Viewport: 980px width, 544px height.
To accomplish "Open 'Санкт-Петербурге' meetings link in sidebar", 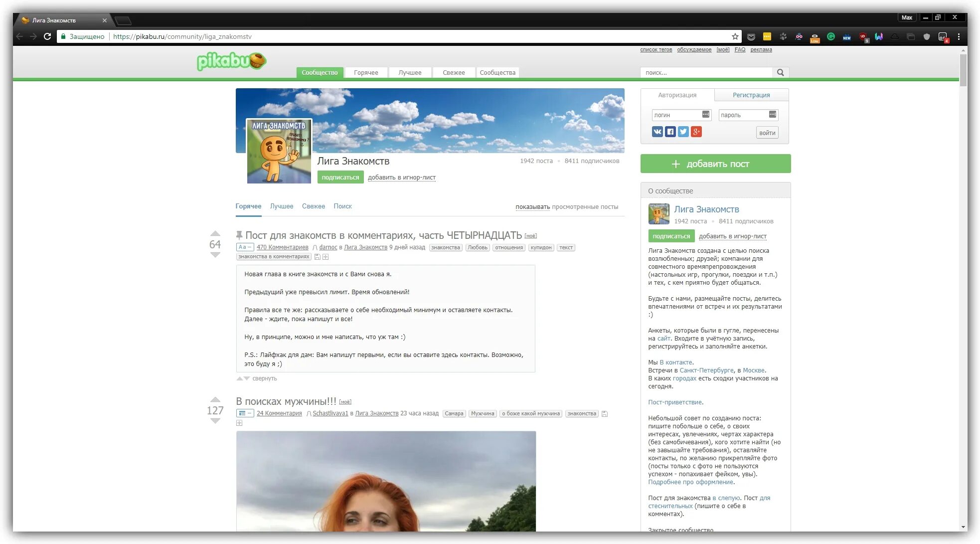I will (x=706, y=370).
